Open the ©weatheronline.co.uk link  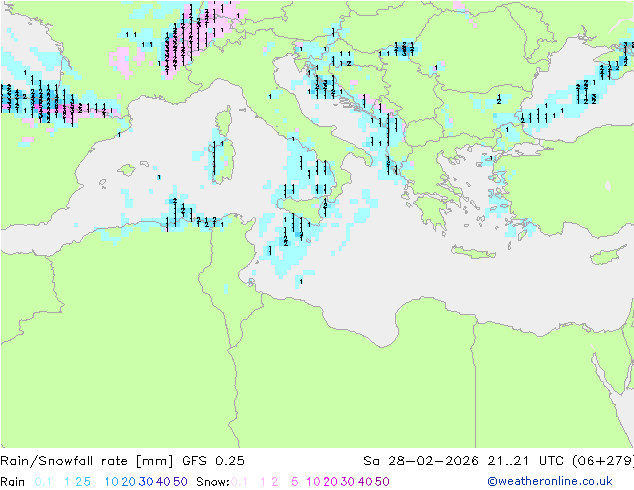(x=550, y=482)
